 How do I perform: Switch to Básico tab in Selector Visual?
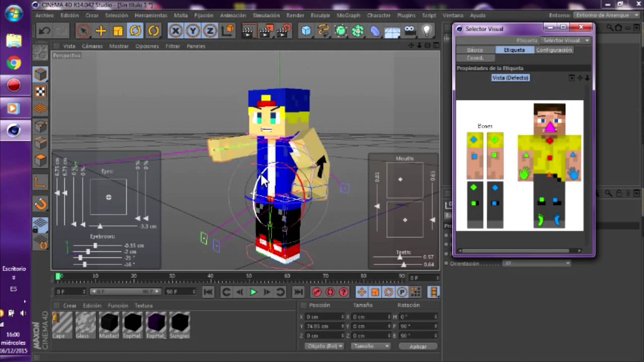pyautogui.click(x=475, y=50)
